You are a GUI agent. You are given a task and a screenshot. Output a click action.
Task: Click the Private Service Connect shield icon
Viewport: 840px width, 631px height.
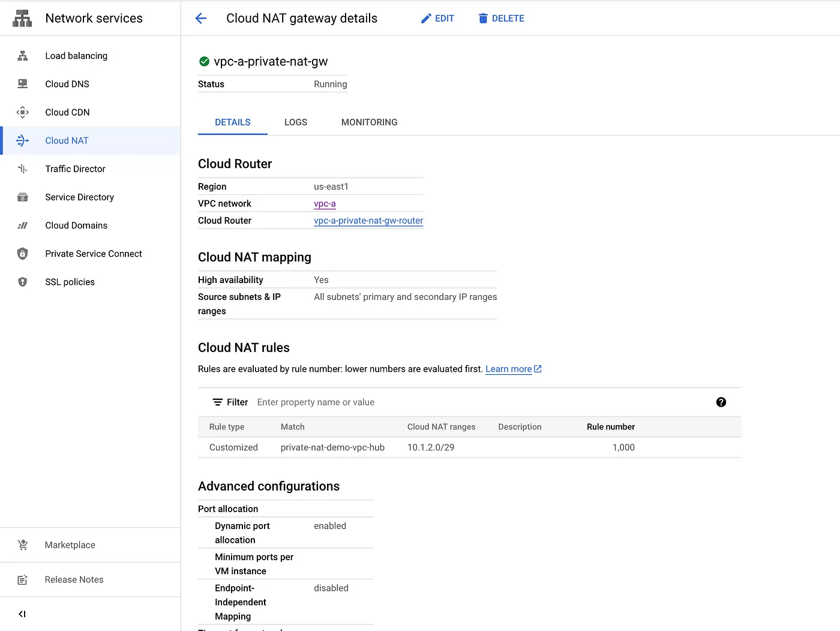click(x=23, y=254)
